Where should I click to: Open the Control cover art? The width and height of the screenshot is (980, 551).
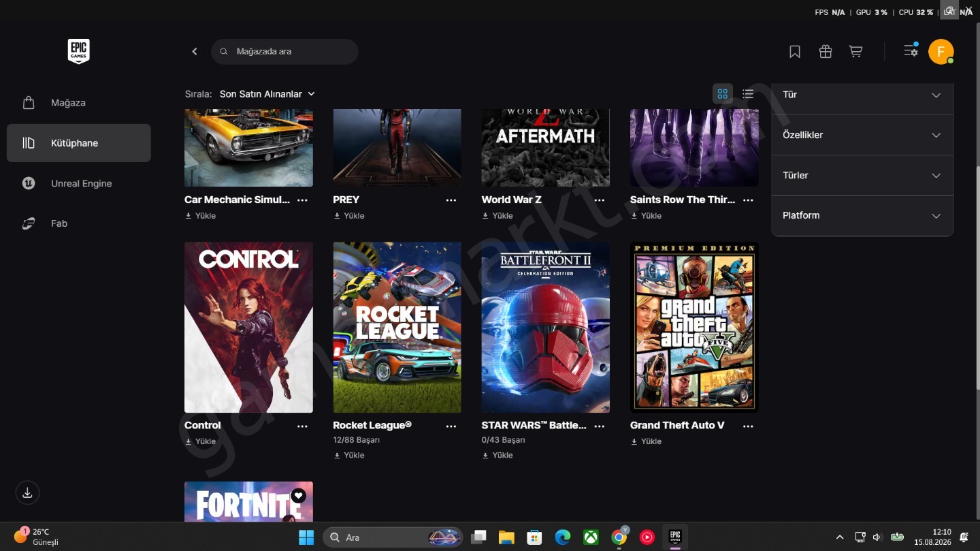point(248,327)
